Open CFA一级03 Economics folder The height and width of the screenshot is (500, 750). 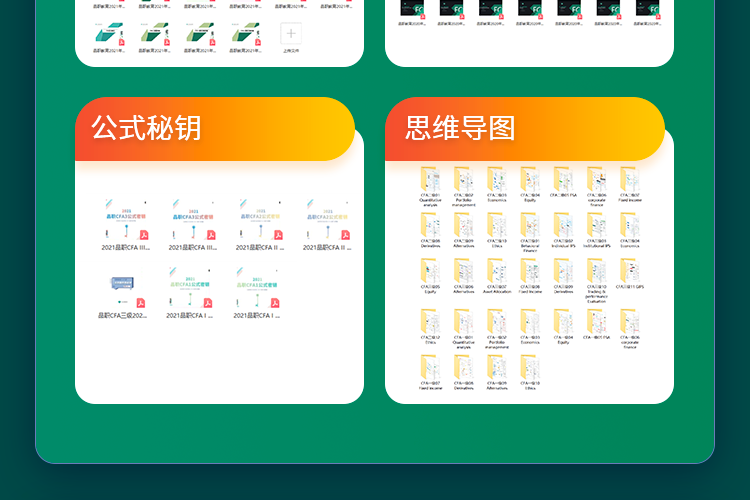tap(530, 327)
